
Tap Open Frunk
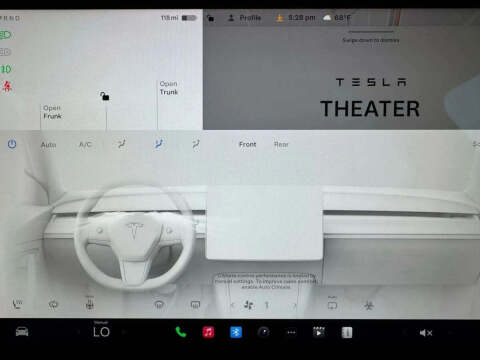tap(52, 112)
